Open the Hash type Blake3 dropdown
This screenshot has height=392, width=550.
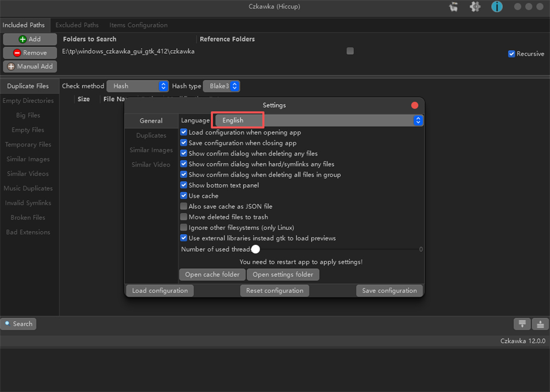221,86
